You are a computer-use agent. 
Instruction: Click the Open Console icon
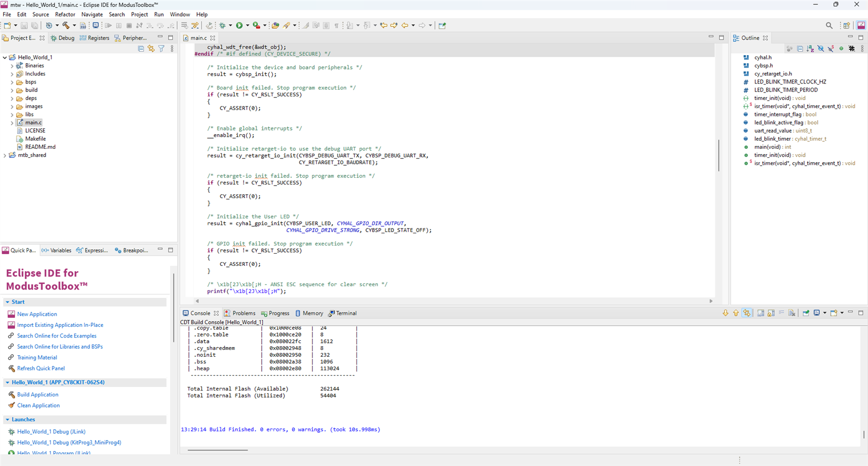point(834,313)
